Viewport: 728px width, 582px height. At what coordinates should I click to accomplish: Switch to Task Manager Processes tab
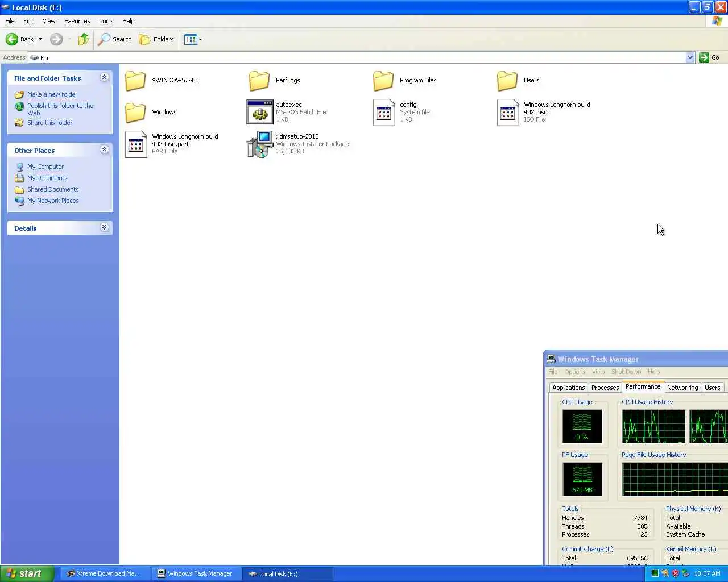[605, 388]
